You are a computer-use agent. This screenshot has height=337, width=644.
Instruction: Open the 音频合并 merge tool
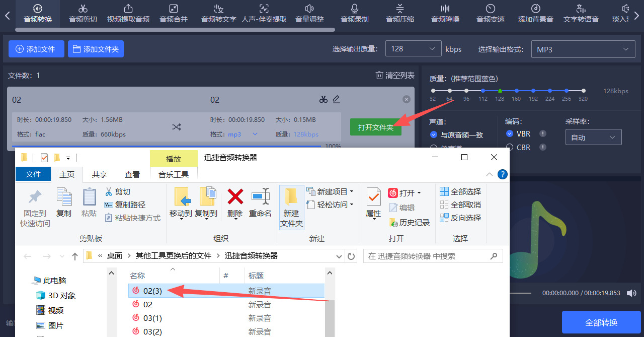coord(174,13)
